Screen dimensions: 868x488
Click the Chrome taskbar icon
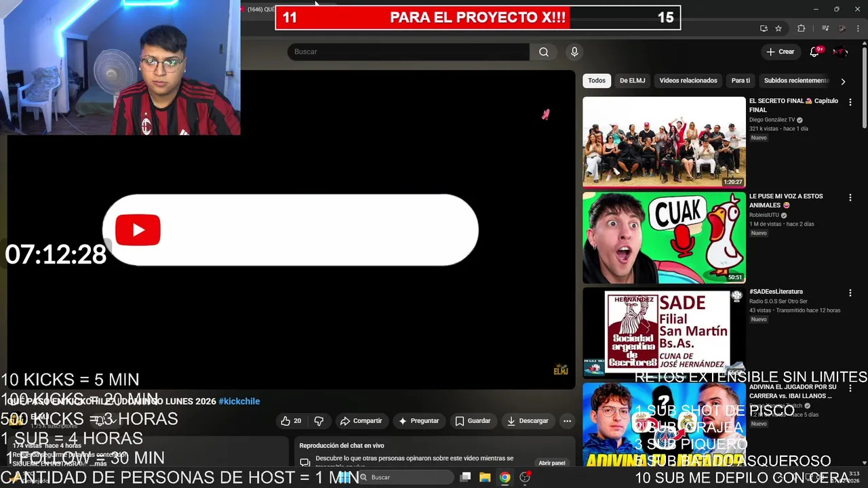tap(505, 477)
